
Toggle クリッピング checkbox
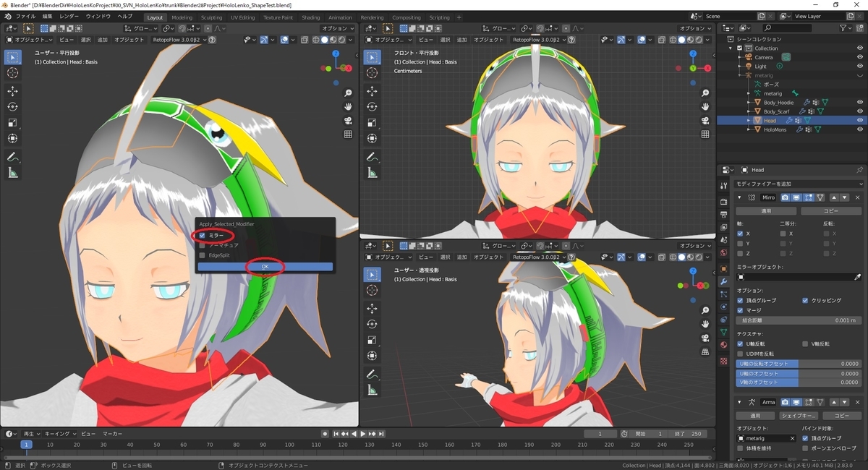805,300
